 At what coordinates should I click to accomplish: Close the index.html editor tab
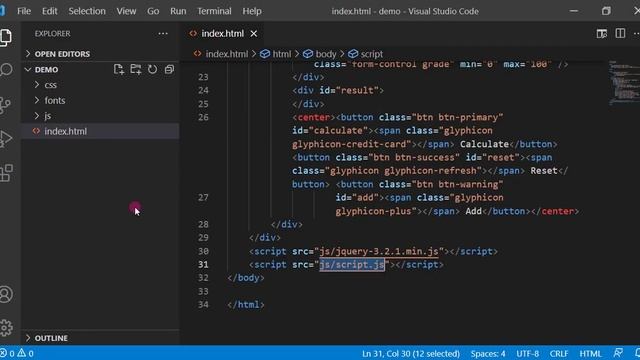pos(254,33)
